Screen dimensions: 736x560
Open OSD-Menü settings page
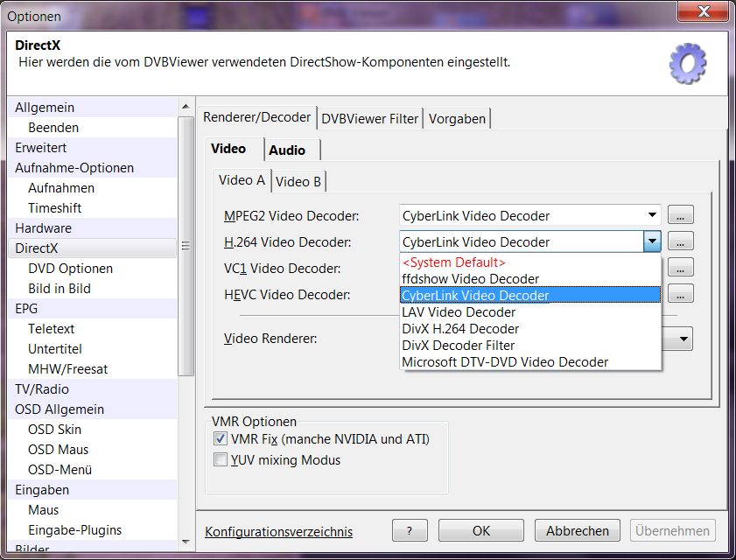click(93, 470)
